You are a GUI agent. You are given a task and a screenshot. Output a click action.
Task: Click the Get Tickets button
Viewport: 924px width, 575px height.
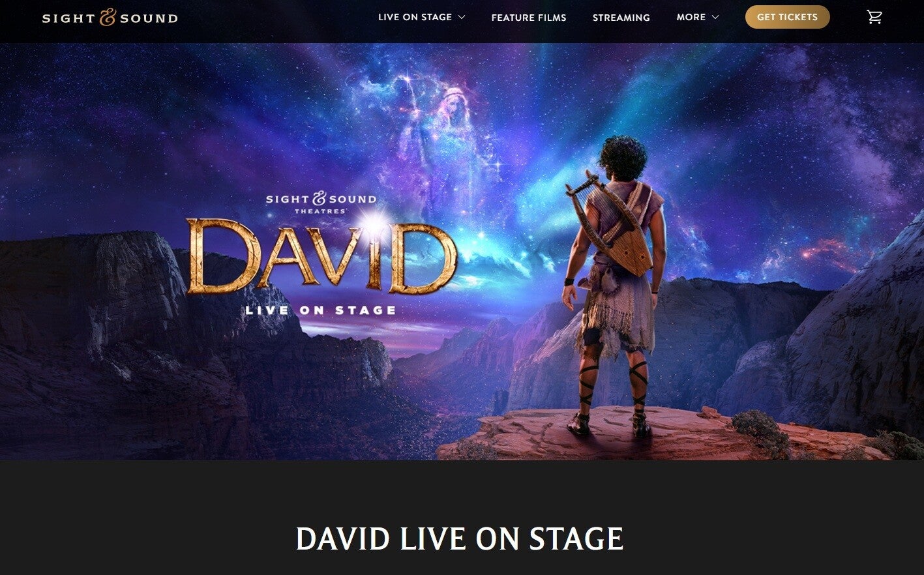click(787, 17)
